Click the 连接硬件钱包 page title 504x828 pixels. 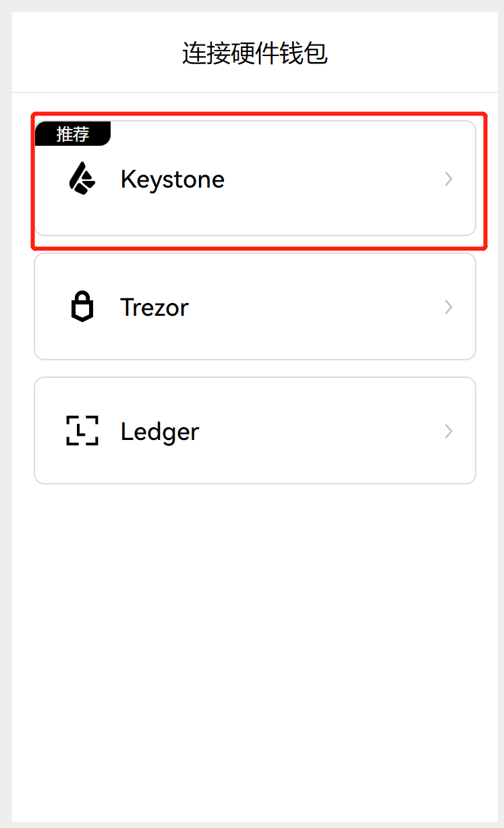(255, 53)
